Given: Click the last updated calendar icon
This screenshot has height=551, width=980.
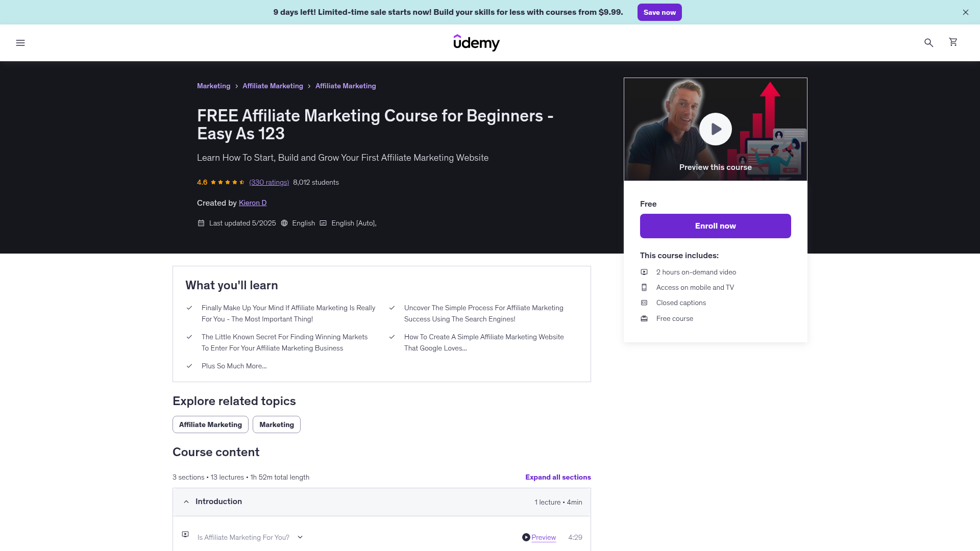Looking at the screenshot, I should click(201, 223).
